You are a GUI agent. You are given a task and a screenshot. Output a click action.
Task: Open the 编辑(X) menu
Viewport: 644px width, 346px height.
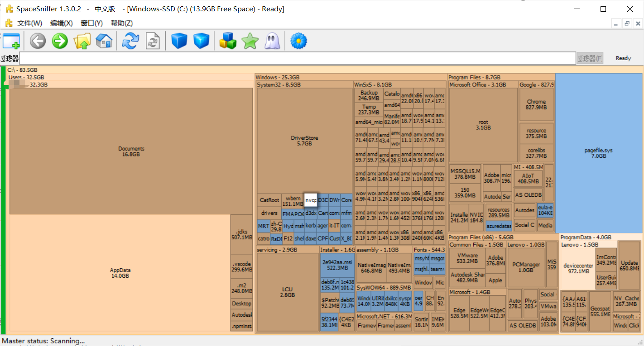61,23
